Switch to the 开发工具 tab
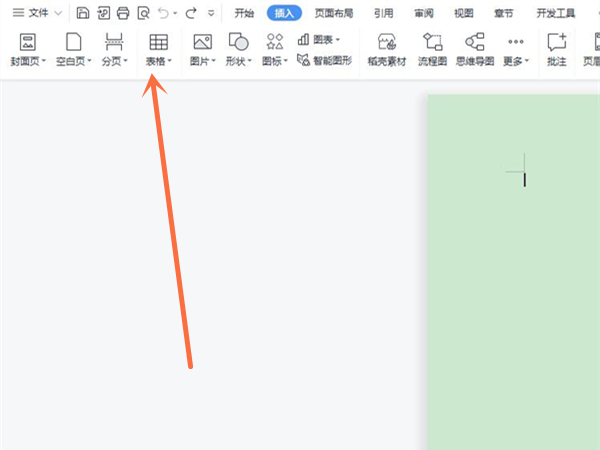 (x=556, y=13)
